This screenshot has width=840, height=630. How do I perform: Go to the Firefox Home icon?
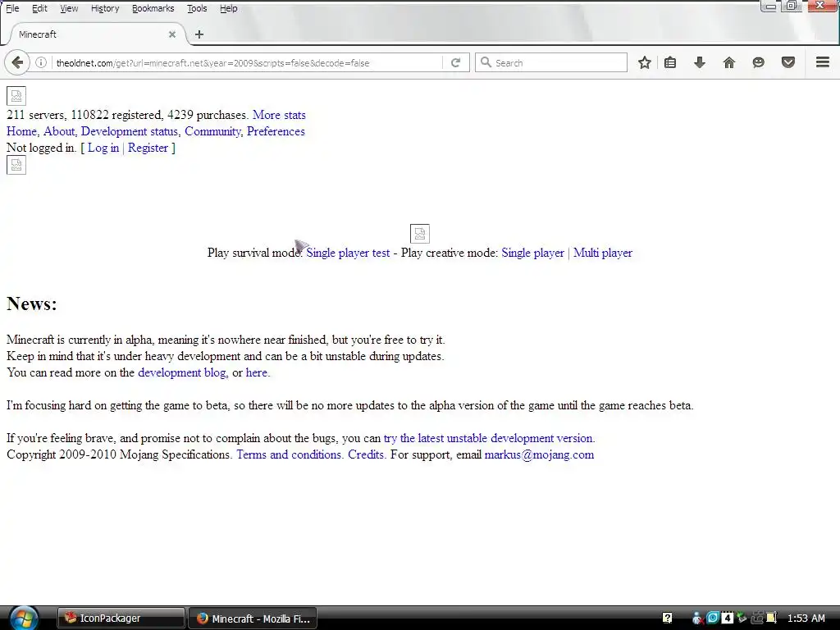pyautogui.click(x=729, y=62)
